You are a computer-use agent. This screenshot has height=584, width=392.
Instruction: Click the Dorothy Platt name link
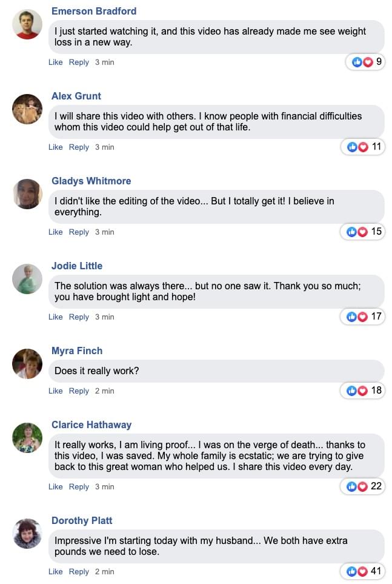click(82, 521)
